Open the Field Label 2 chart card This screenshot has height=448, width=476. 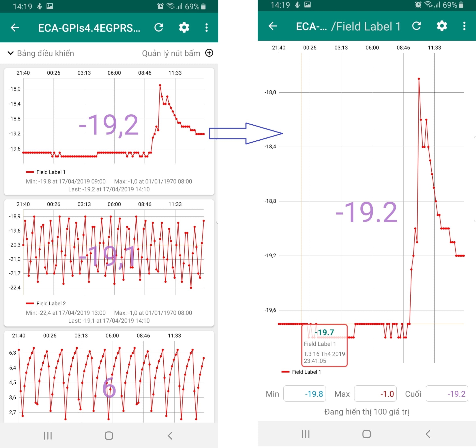[109, 263]
